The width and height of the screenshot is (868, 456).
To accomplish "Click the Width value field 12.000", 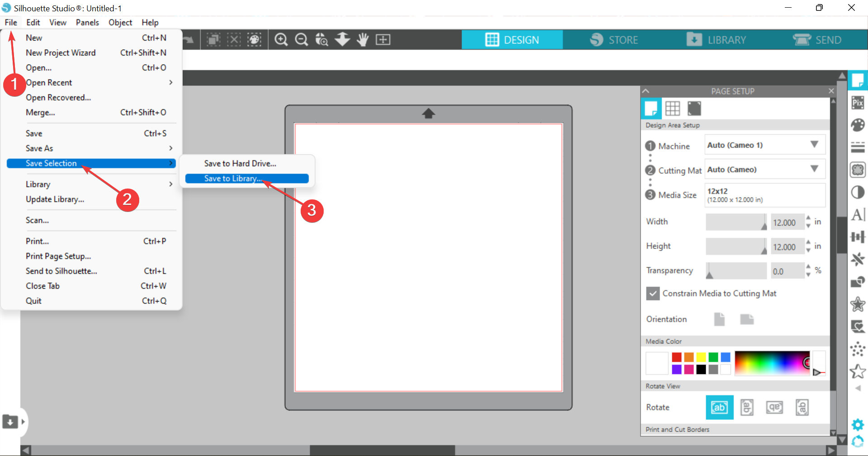I will click(787, 222).
